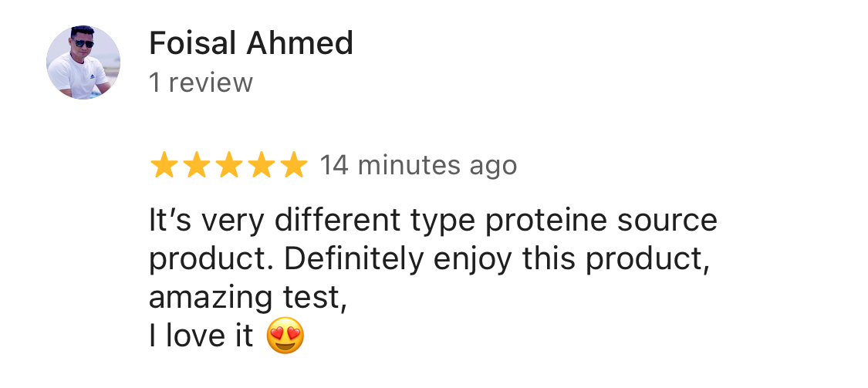Screen dimensions: 868x388
Task: Click the sunglasses on the avatar photo
Action: [x=83, y=44]
